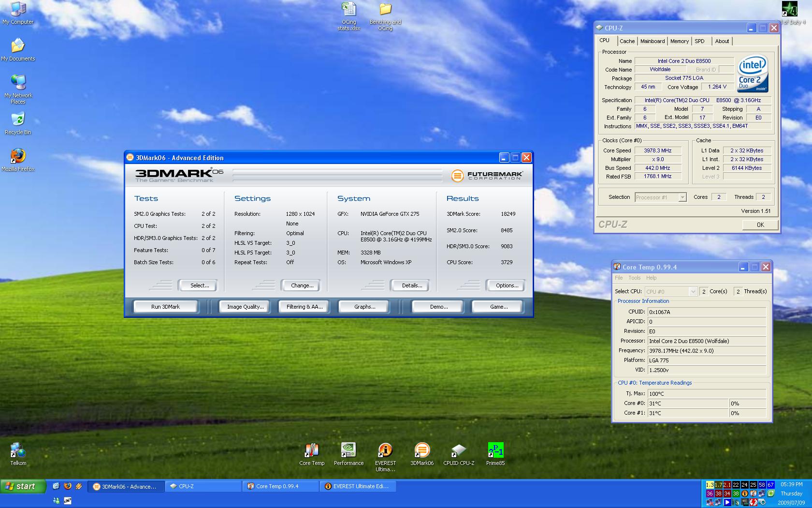The height and width of the screenshot is (508, 812).
Task: Click the Firefox quick launch icon
Action: (x=68, y=486)
